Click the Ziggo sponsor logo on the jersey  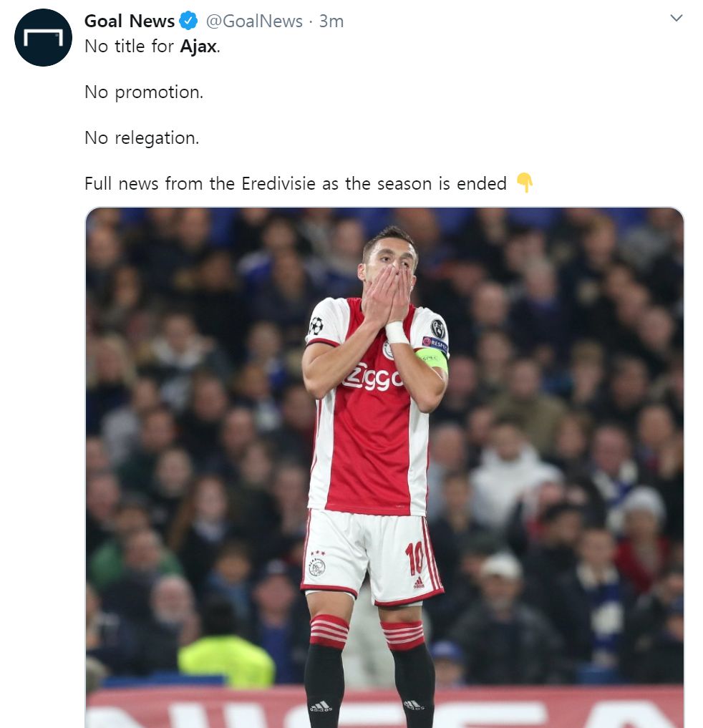click(x=372, y=379)
